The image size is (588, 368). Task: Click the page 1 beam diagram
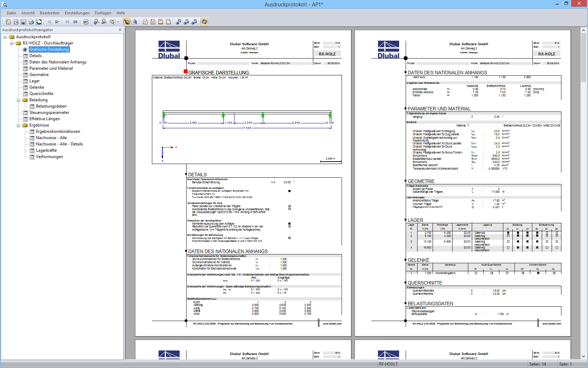[x=247, y=120]
